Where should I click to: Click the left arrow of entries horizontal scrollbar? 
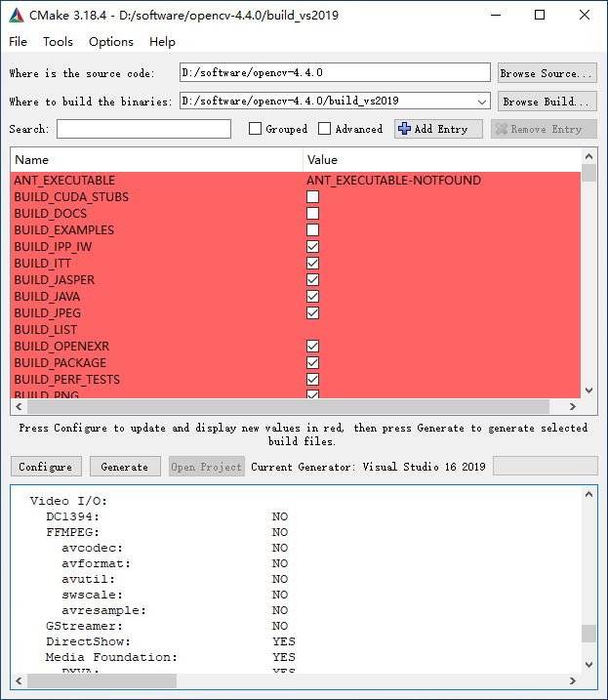[19, 407]
